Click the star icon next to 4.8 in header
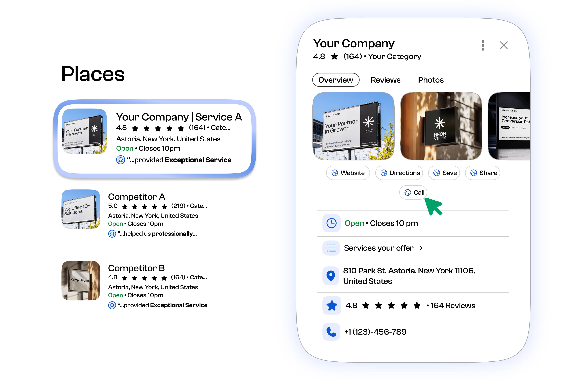The width and height of the screenshot is (588, 380). click(x=334, y=56)
